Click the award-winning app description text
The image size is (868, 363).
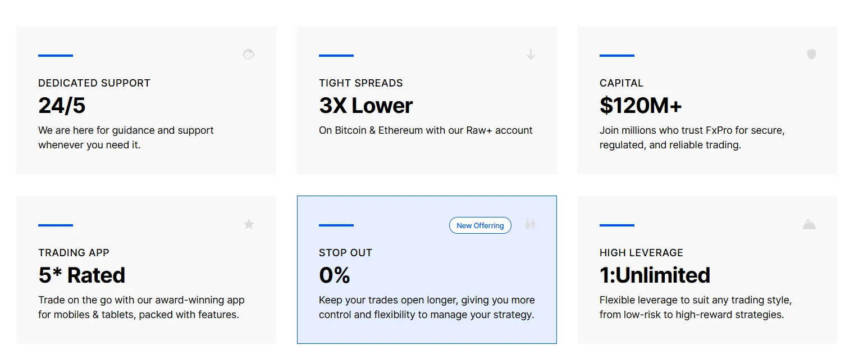coord(141,307)
